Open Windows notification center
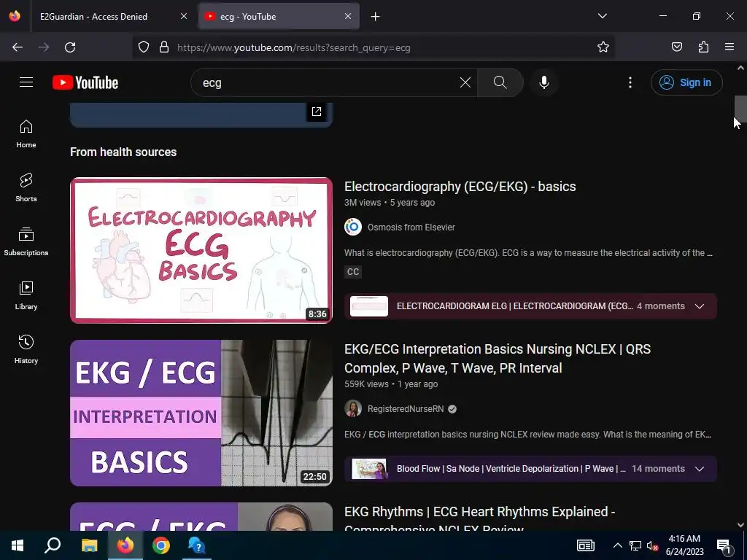Viewport: 747px width, 560px height. [x=724, y=545]
